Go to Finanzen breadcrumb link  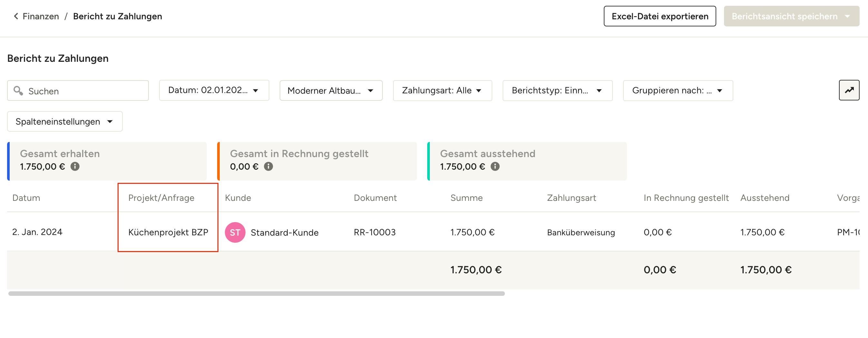point(41,16)
